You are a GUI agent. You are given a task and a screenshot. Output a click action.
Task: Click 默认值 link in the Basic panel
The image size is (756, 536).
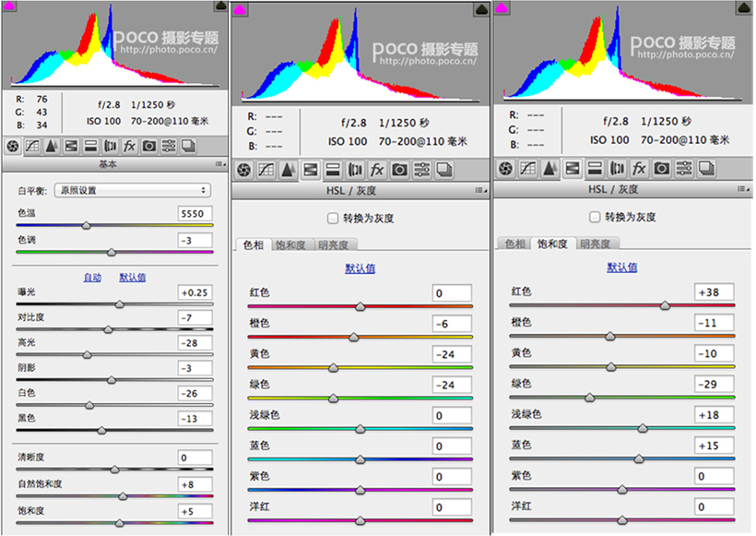tap(133, 278)
